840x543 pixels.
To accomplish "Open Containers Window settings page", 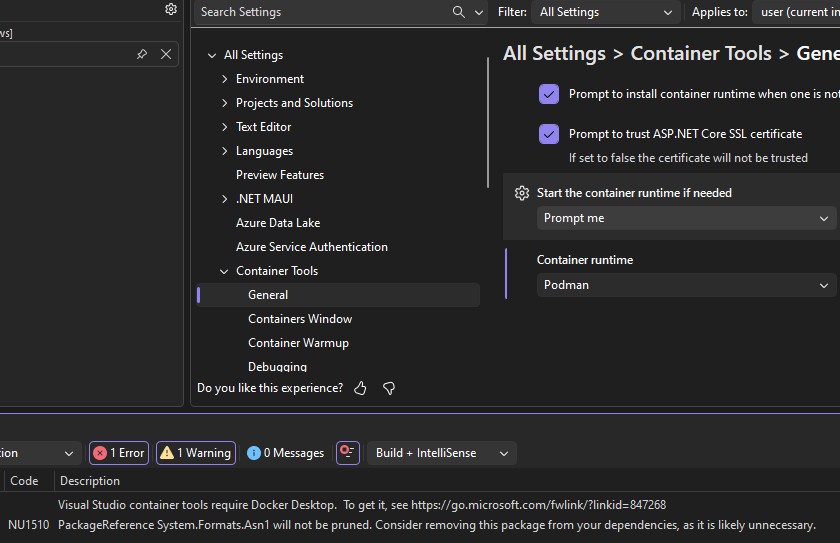I will (300, 319).
